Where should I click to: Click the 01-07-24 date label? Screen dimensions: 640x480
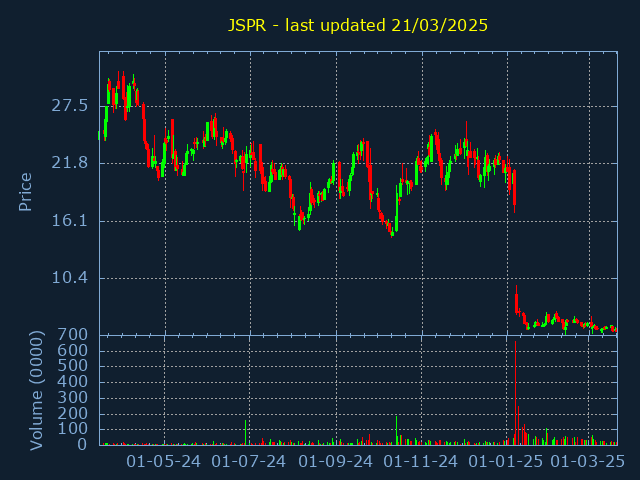pyautogui.click(x=249, y=462)
